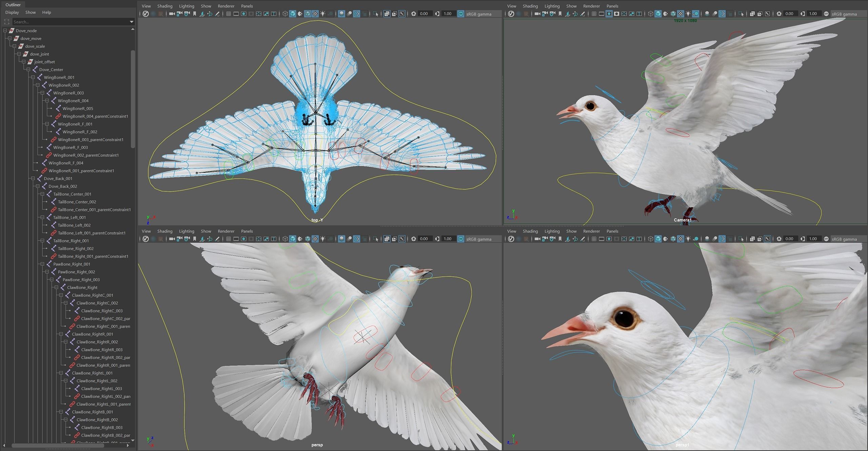Collapse the ClawBone_Right hierarchy in Outliner
The height and width of the screenshot is (451, 868).
click(x=56, y=287)
